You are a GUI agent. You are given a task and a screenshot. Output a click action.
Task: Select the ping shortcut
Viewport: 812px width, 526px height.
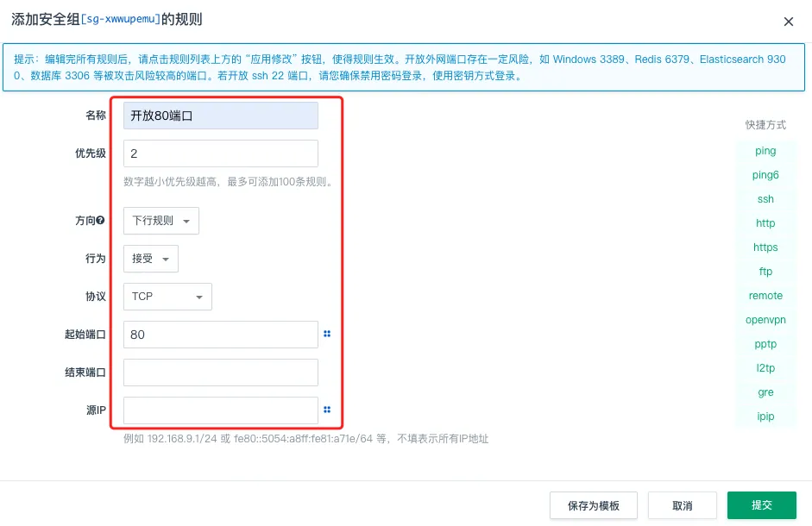click(765, 151)
